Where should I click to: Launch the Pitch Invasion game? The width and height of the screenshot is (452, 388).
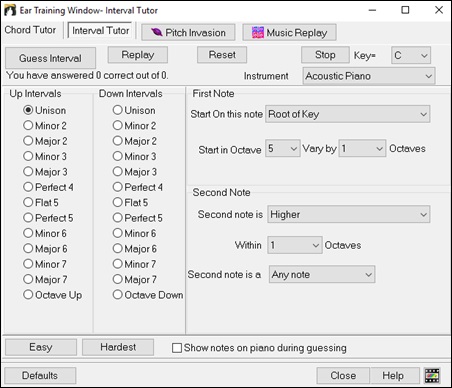coord(188,32)
